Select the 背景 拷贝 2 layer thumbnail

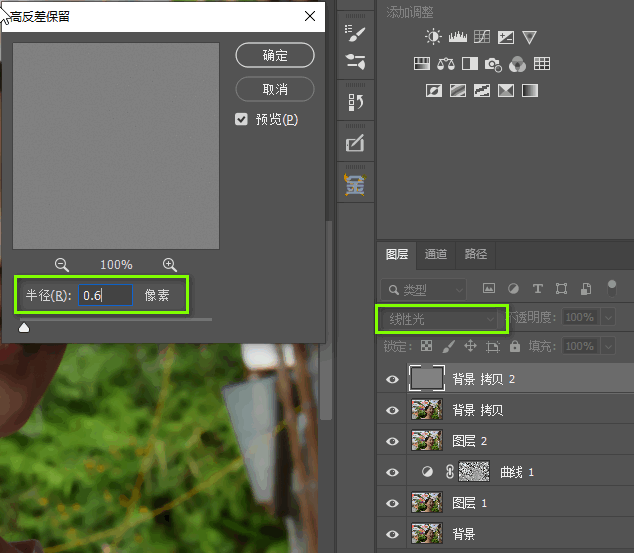pyautogui.click(x=427, y=378)
